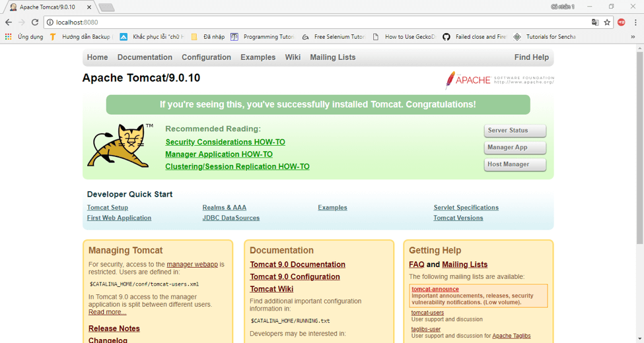The height and width of the screenshot is (343, 644).
Task: Open the Release Notes link
Action: pos(114,328)
